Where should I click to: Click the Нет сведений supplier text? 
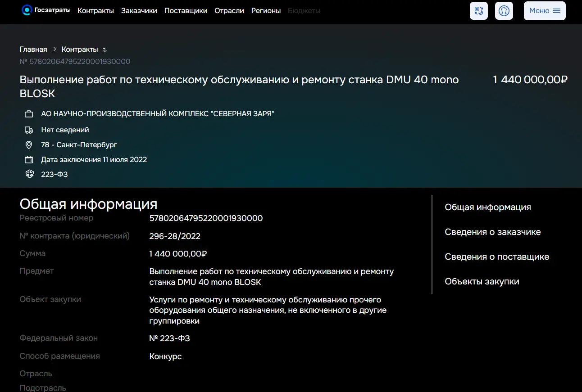tap(65, 130)
